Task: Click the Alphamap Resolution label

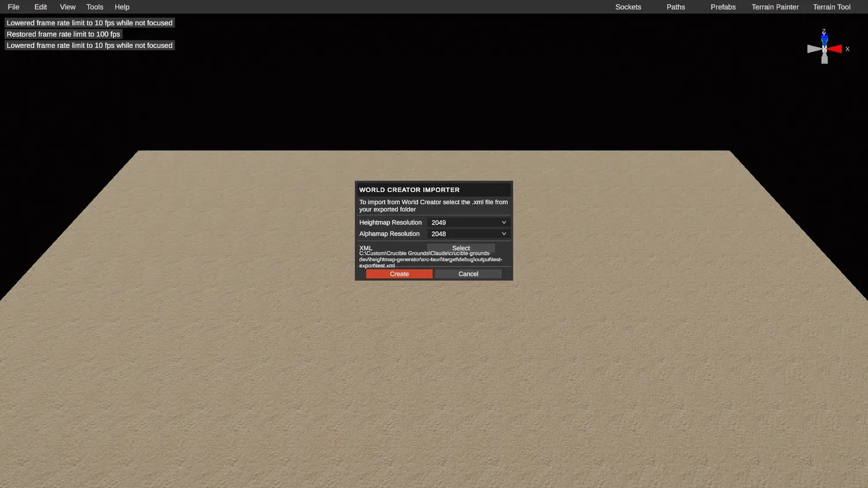Action: point(389,234)
